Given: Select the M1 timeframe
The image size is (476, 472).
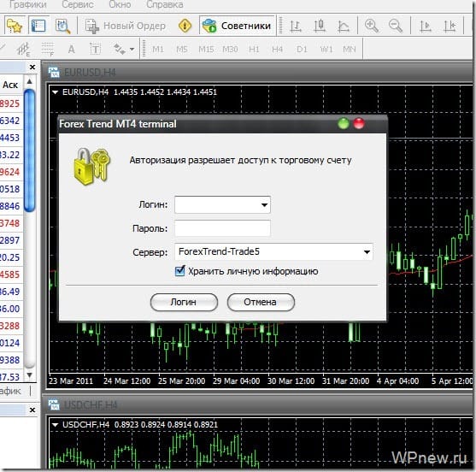Looking at the screenshot, I should (158, 50).
